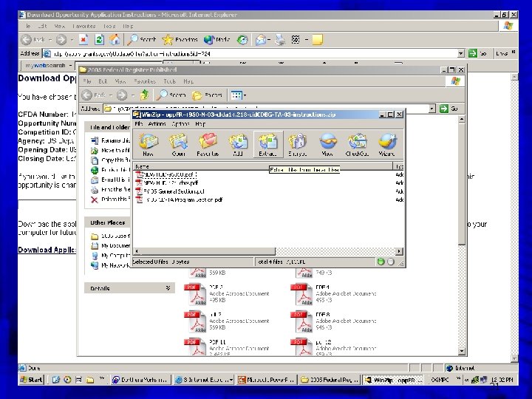Click Name column header in WinZip
The image size is (532, 399).
[262, 166]
